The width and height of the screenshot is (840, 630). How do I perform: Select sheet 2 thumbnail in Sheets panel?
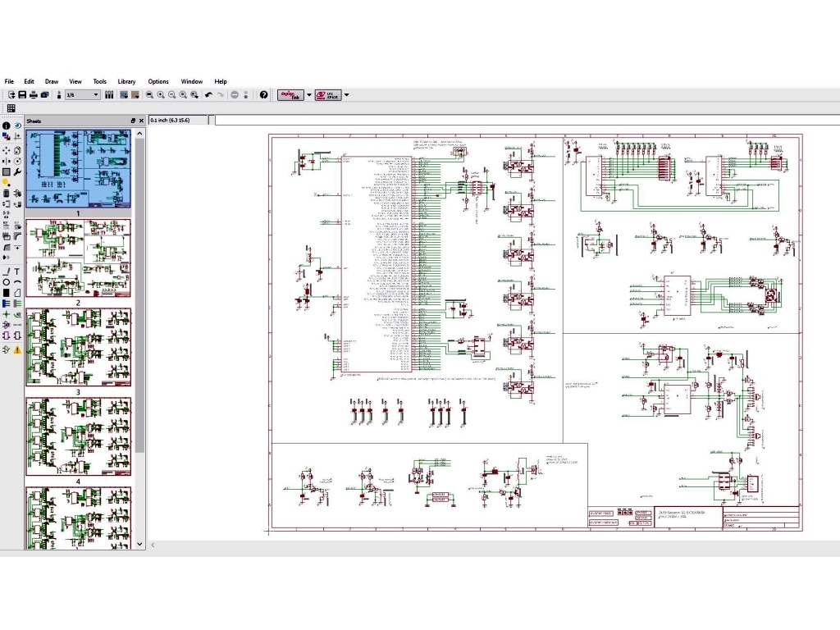pos(78,258)
